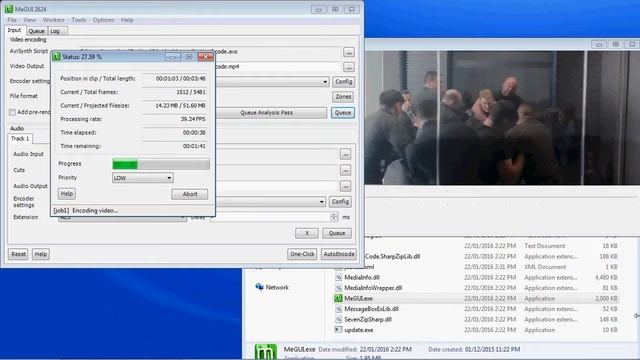Click the 2,000 KB size of MeGUI.exe
640x360 pixels.
(606, 299)
